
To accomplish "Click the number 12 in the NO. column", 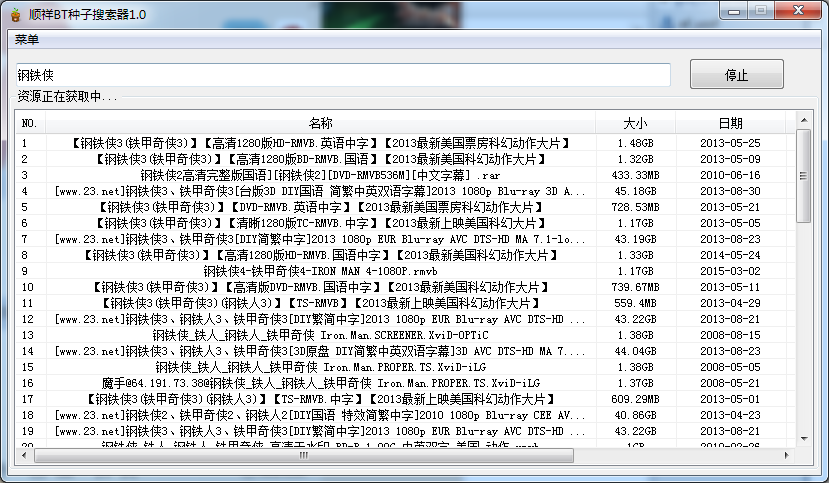I will click(27, 319).
